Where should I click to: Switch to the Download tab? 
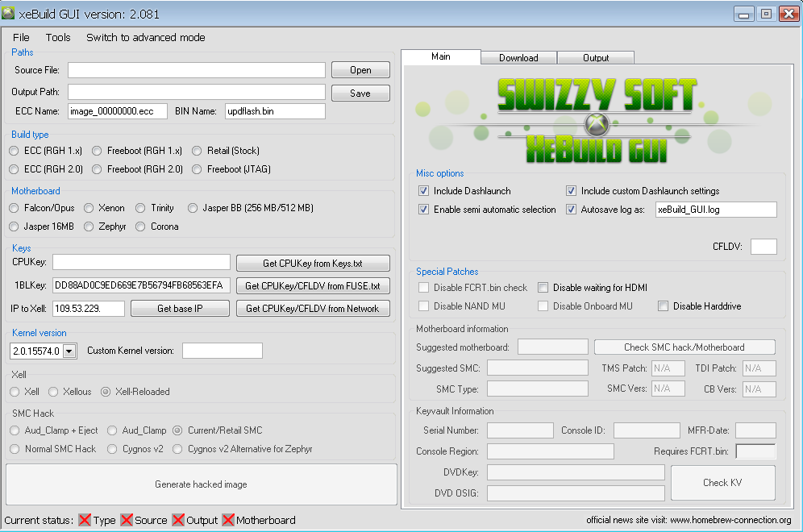tap(518, 57)
